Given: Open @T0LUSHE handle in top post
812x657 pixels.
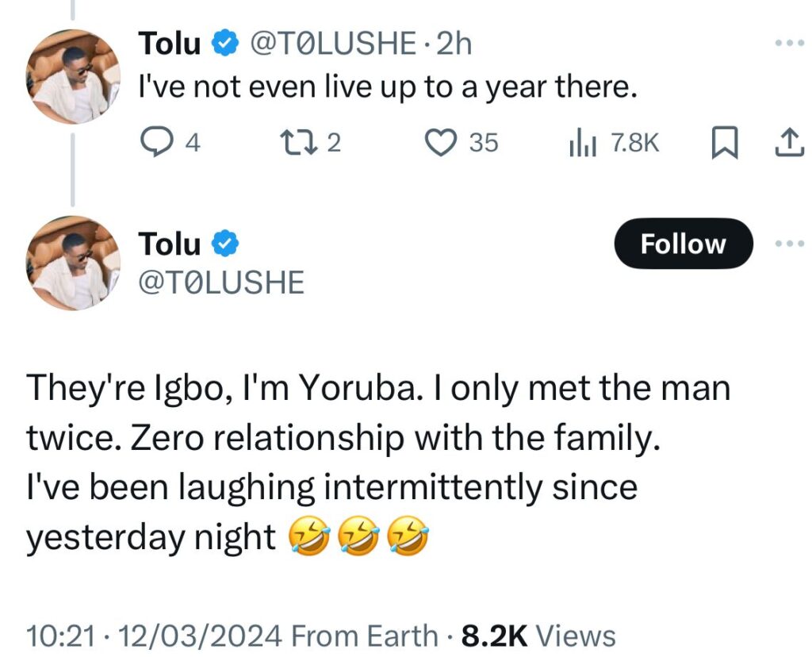Looking at the screenshot, I should coord(334,44).
